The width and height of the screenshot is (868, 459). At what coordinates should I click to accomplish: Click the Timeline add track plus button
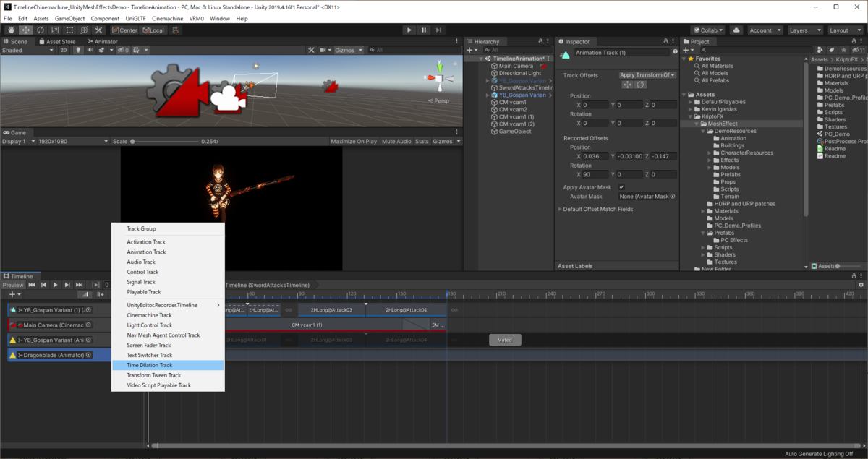(x=13, y=294)
